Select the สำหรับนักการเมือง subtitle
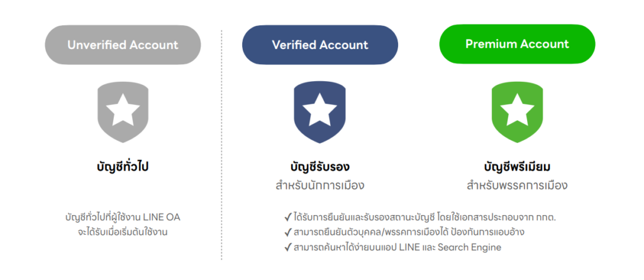 [x=319, y=185]
